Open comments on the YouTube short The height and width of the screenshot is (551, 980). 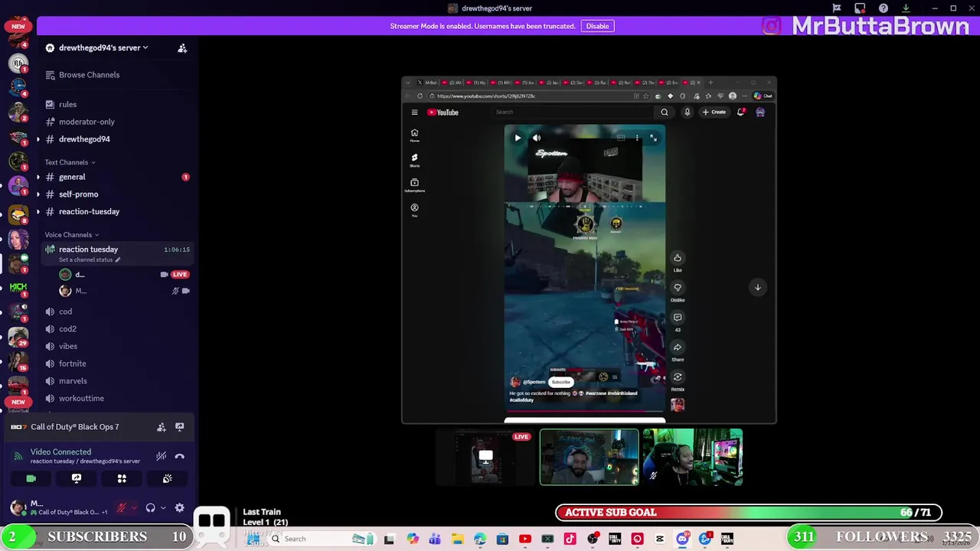click(678, 317)
